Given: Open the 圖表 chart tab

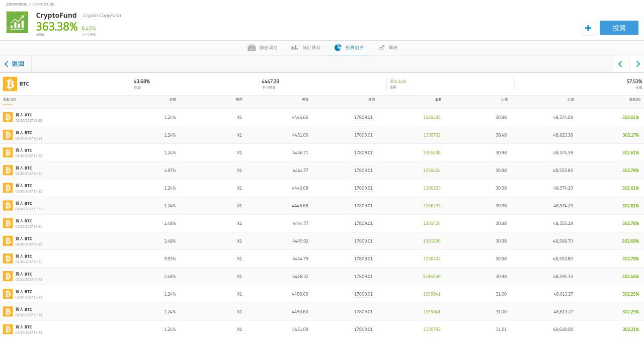Looking at the screenshot, I should [x=388, y=48].
